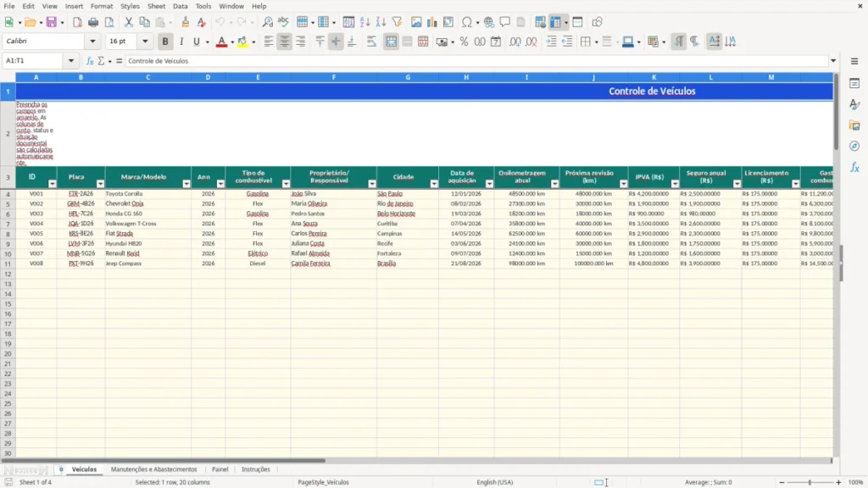Open filter dropdown on Marca/Modelo column

[186, 184]
